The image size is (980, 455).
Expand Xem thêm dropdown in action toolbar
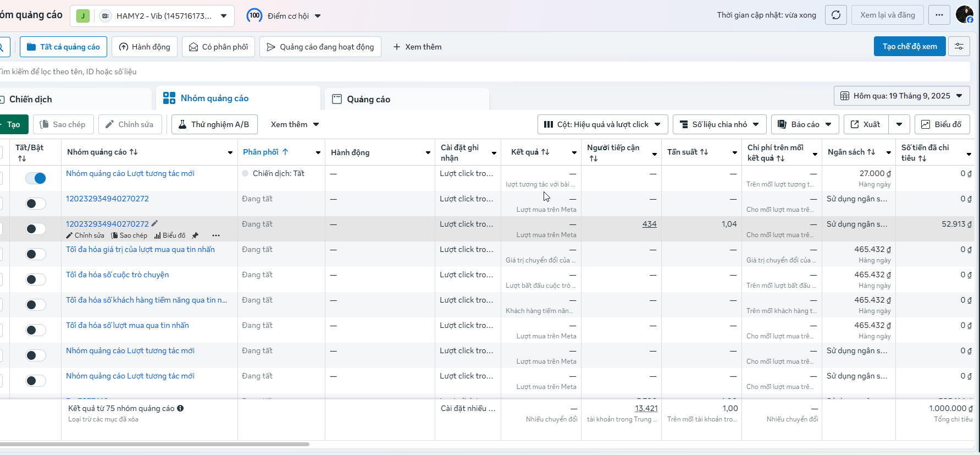click(x=295, y=124)
